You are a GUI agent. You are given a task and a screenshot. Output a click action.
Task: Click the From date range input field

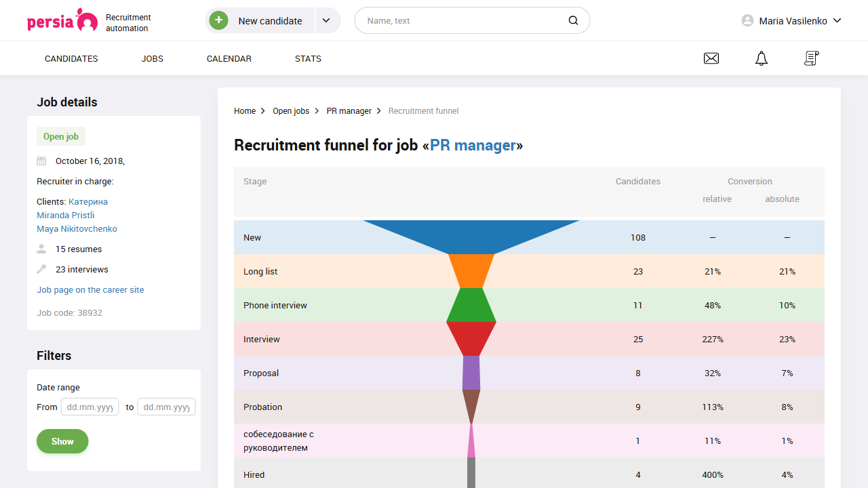[90, 407]
